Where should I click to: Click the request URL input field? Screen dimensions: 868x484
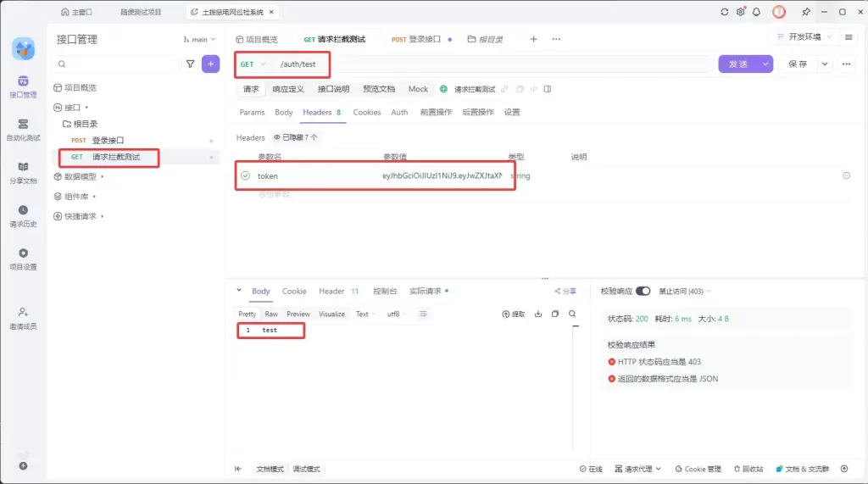coord(492,64)
